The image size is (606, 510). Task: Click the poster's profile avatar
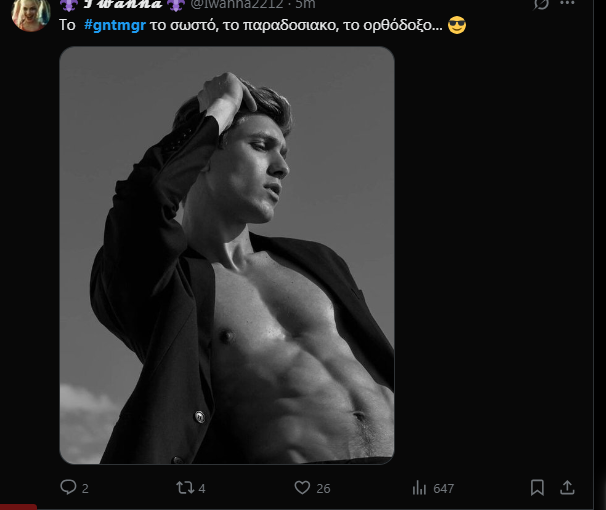pyautogui.click(x=30, y=12)
